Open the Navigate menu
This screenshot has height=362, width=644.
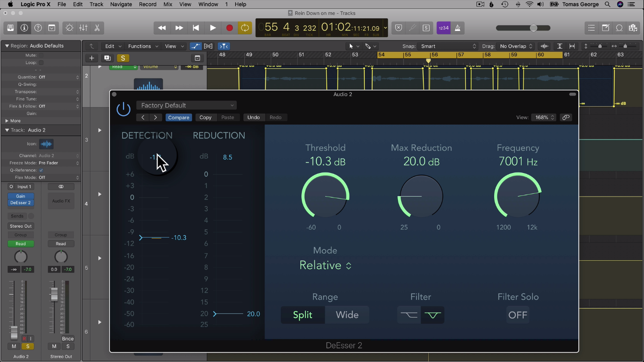(121, 4)
